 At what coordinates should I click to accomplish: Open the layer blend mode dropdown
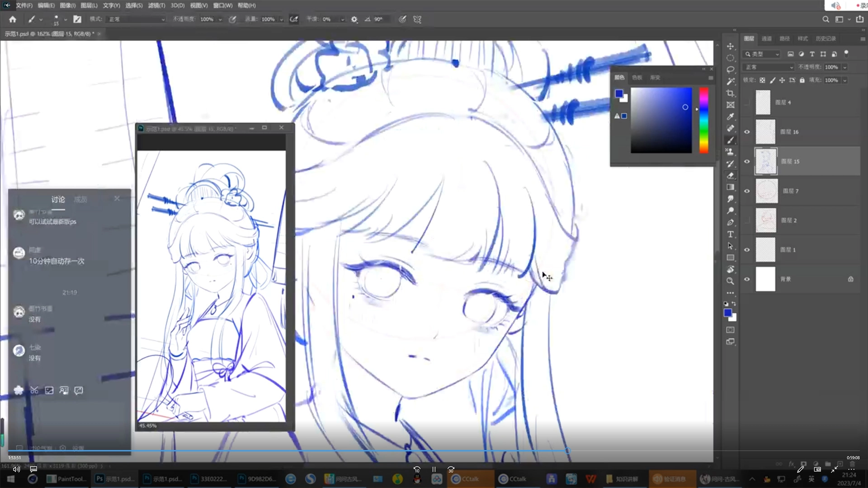769,67
